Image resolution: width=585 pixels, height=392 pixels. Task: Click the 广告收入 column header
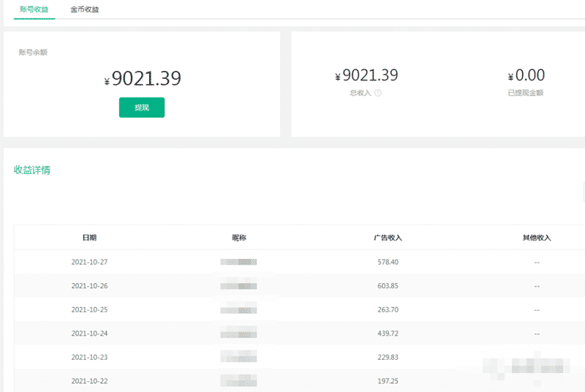pyautogui.click(x=388, y=238)
